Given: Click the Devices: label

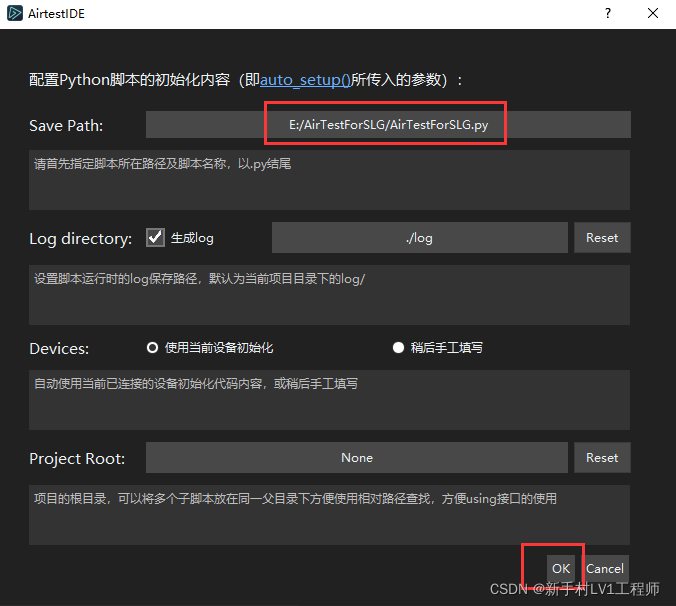Looking at the screenshot, I should pos(59,348).
